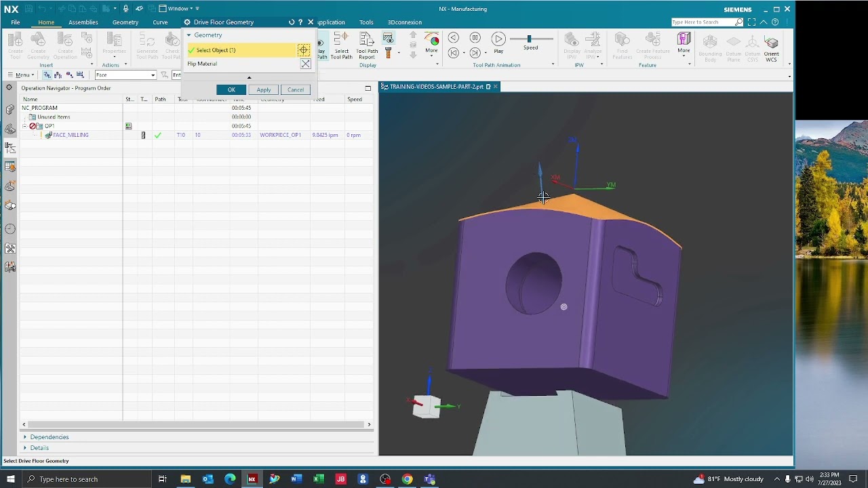
Task: Open the Window dropdown in title bar
Action: [x=179, y=9]
